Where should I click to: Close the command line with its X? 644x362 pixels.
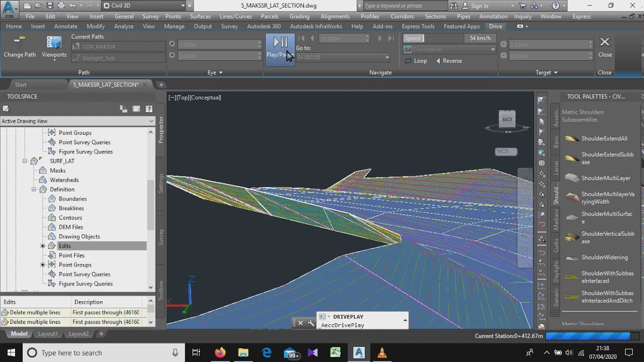[x=300, y=323]
